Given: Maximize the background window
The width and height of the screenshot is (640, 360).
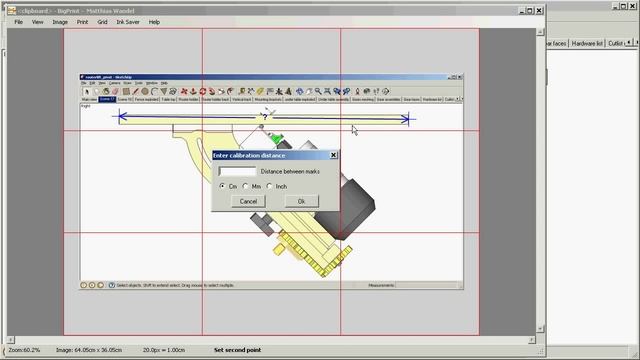Looking at the screenshot, I should (x=624, y=6).
